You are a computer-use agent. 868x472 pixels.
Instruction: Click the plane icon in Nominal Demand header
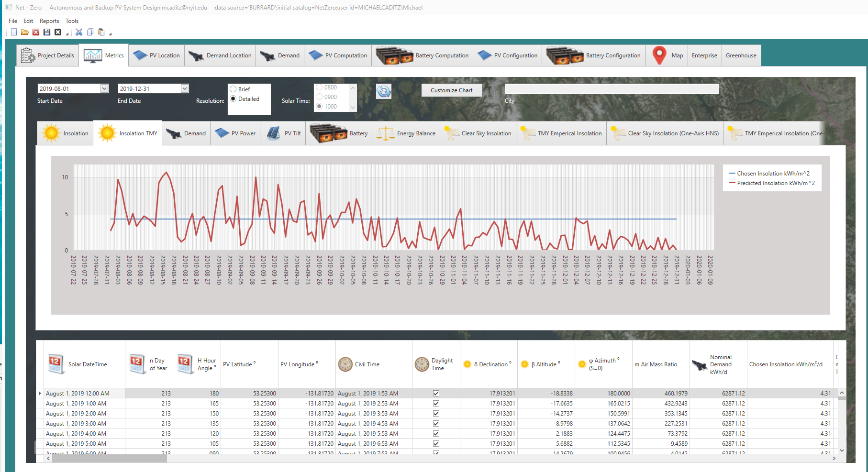700,365
